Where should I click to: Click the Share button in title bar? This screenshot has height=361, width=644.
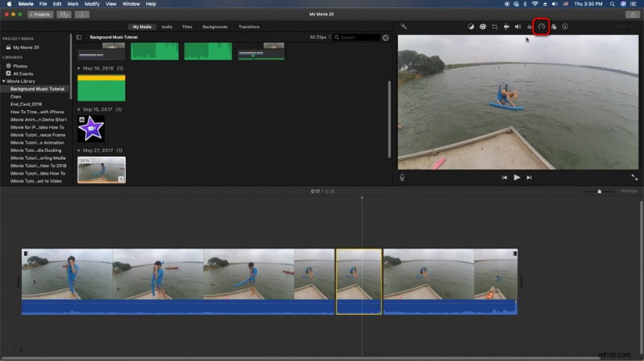click(x=633, y=14)
